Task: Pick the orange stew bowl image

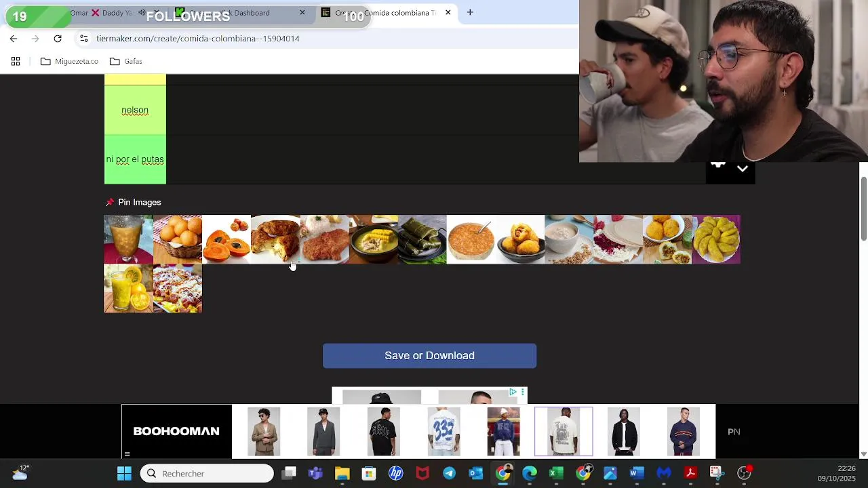Action: [x=471, y=239]
